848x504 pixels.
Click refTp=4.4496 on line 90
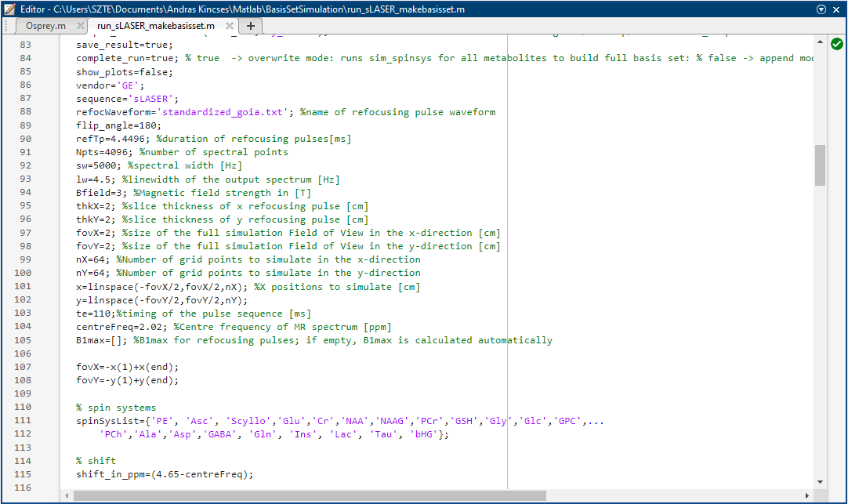(x=111, y=139)
